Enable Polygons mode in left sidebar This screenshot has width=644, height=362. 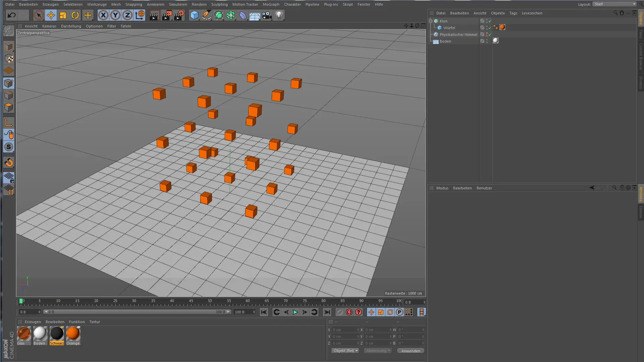pos(9,107)
